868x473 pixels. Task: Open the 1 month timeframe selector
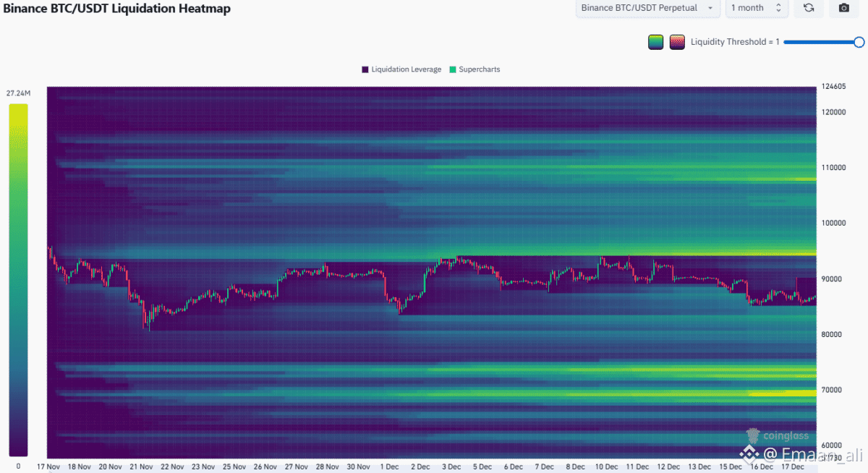(x=757, y=8)
